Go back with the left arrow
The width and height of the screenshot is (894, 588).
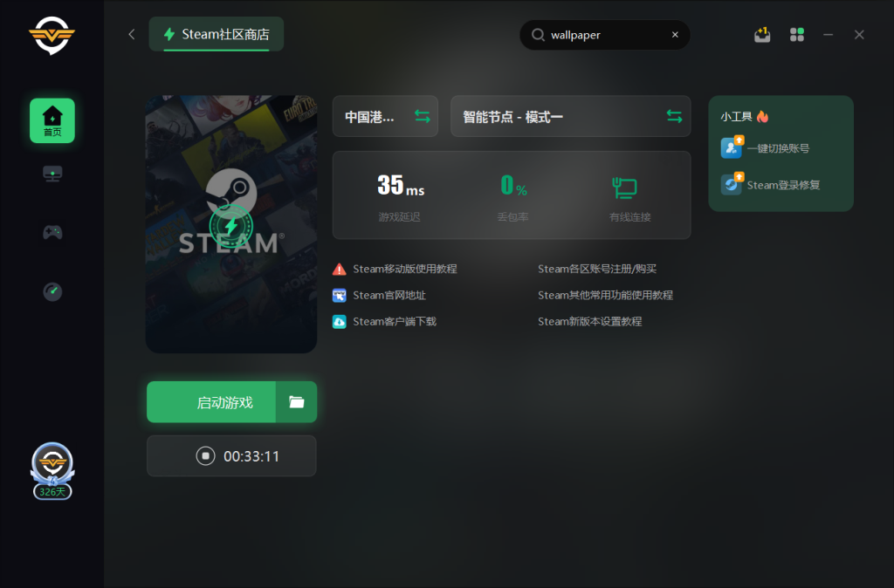(132, 34)
